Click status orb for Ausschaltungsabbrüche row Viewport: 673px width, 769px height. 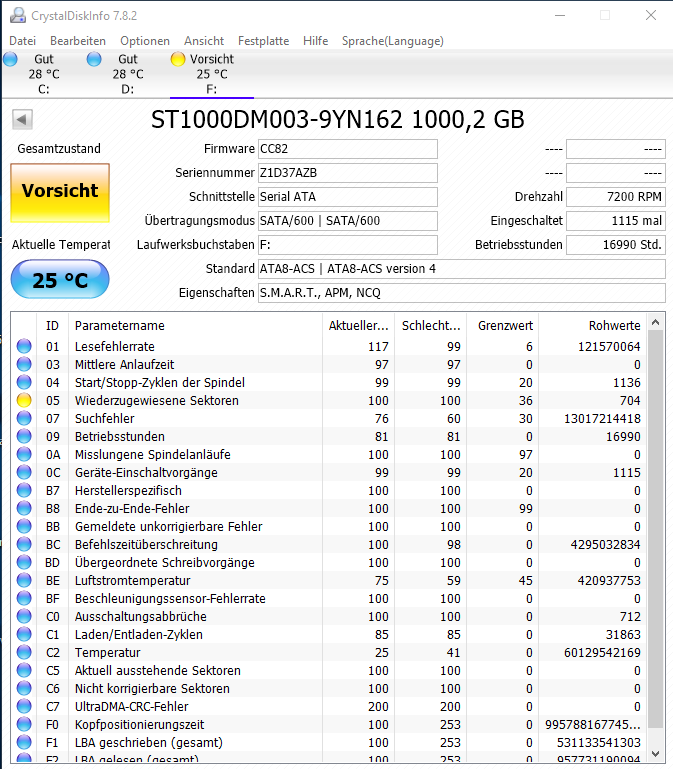[24, 616]
